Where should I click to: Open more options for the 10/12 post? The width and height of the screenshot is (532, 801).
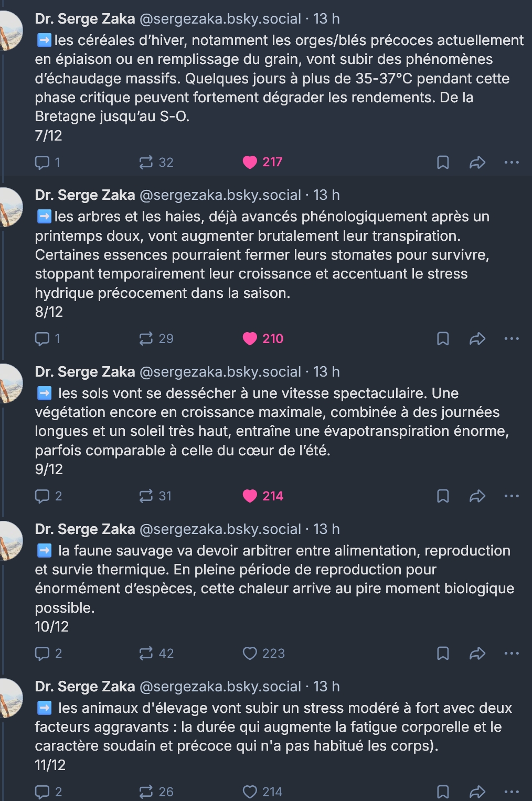[512, 653]
